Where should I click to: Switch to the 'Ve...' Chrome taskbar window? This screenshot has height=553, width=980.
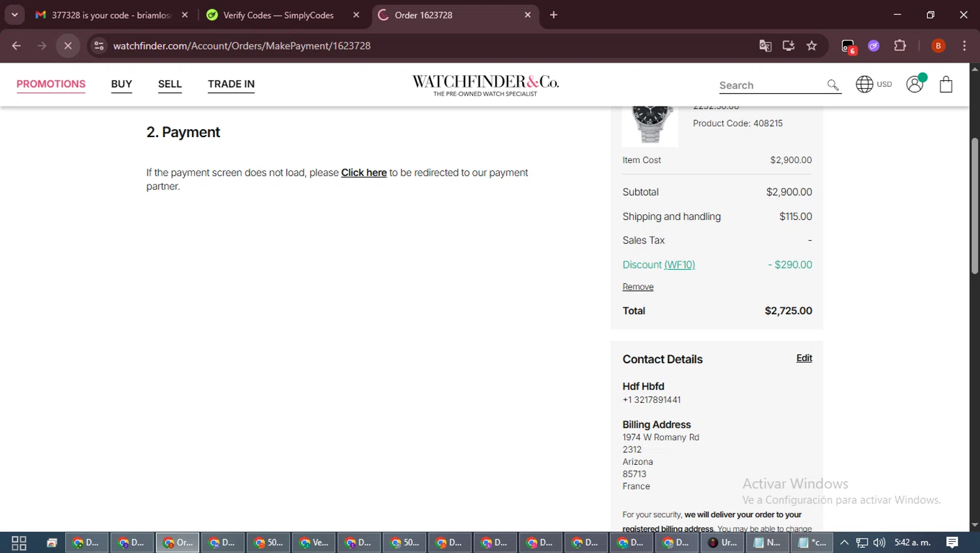pos(314,543)
